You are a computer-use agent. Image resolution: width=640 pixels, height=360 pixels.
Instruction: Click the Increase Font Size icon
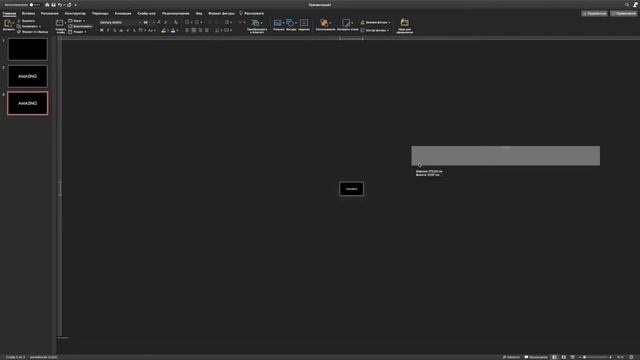(x=159, y=22)
